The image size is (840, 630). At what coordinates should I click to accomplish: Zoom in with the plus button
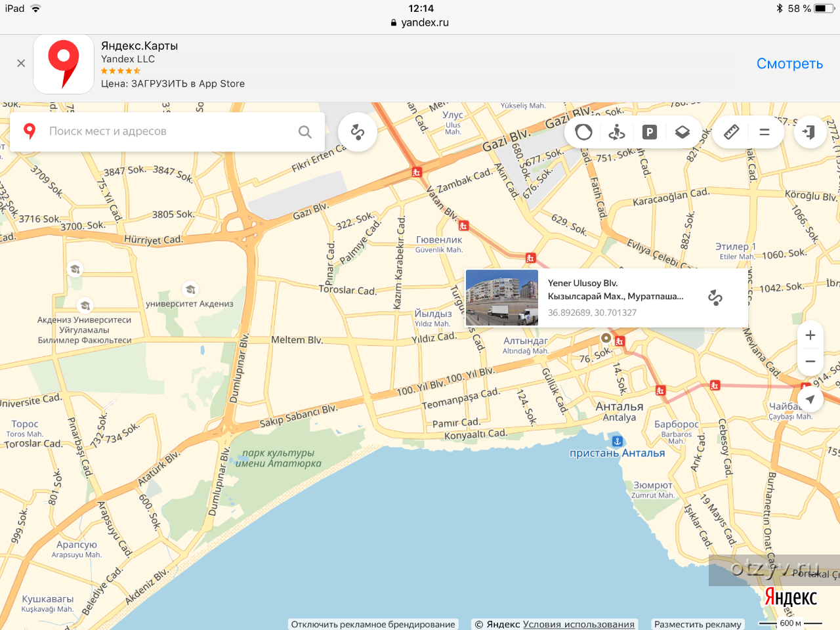click(x=810, y=335)
